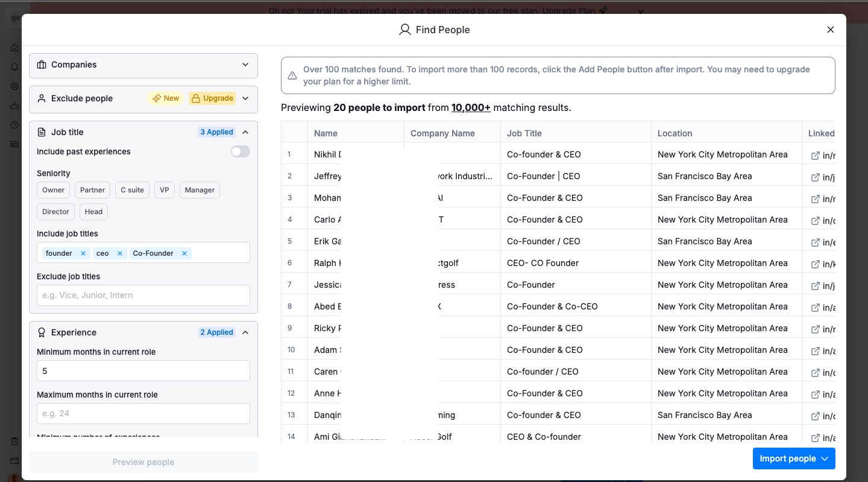Remove the ceo job title tag
Screen dimensions: 868x482
[120, 253]
